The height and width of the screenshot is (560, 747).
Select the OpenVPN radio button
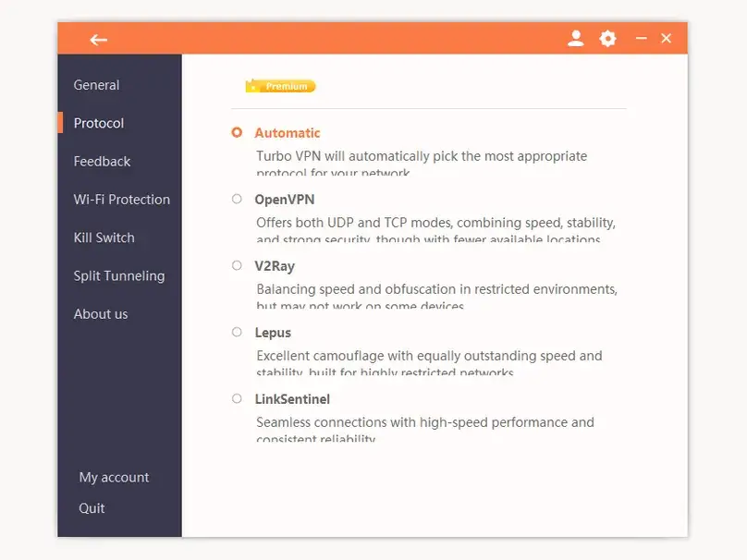[237, 199]
